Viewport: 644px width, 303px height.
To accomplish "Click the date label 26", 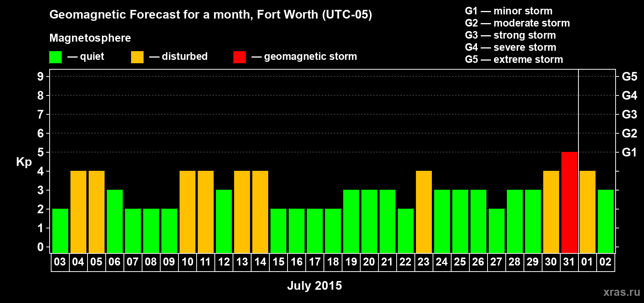I will point(478,262).
